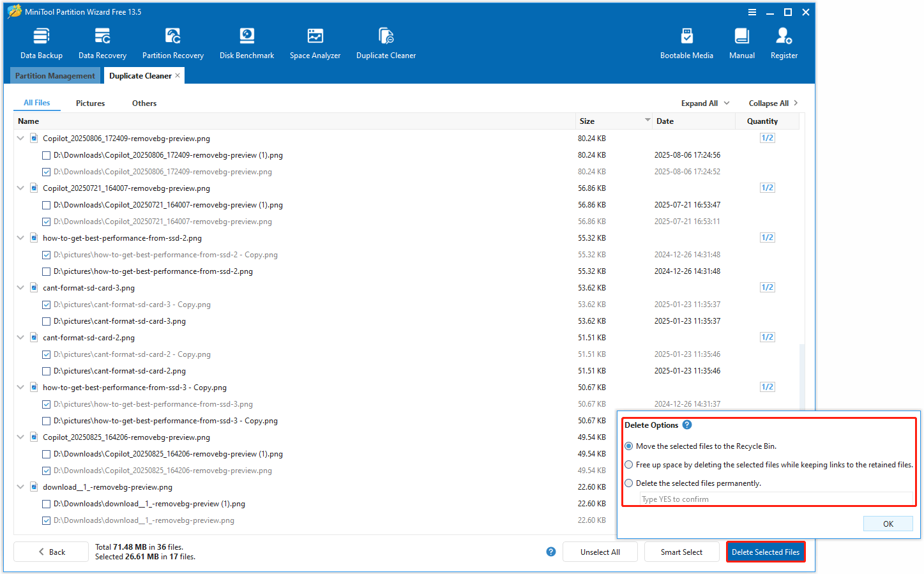Start a Disk Benchmark
This screenshot has width=924, height=574.
tap(246, 42)
